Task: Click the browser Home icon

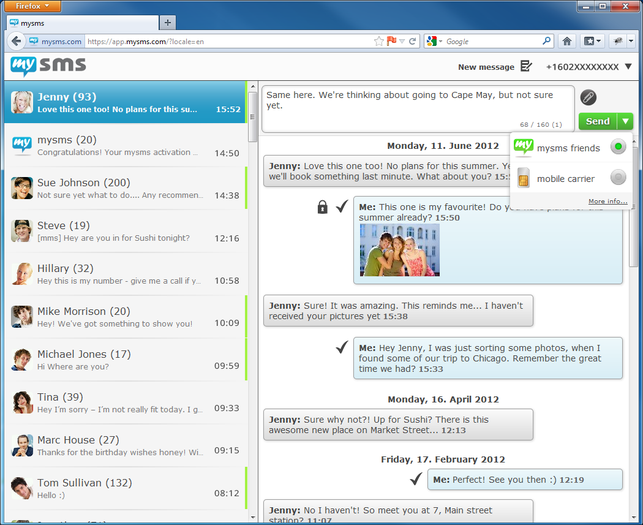Action: 567,41
